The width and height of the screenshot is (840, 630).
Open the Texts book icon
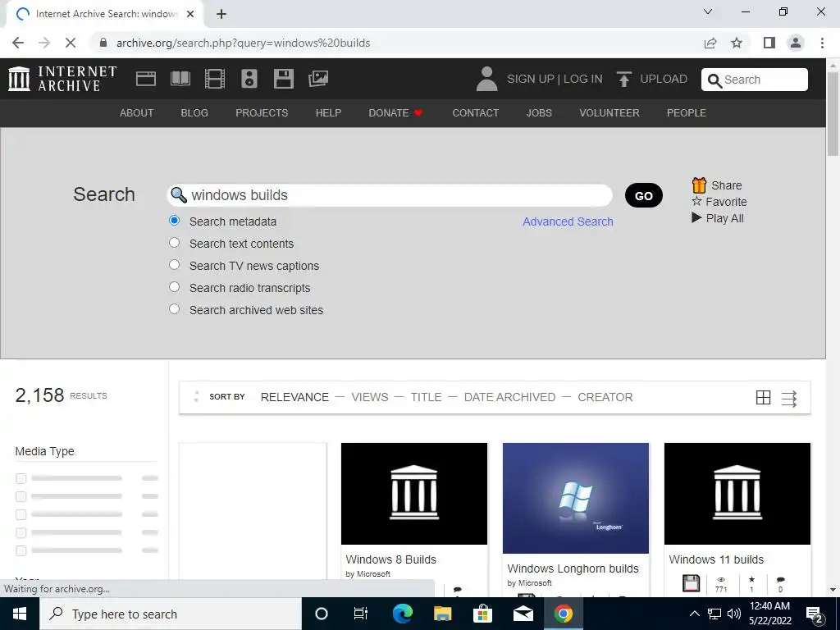180,79
